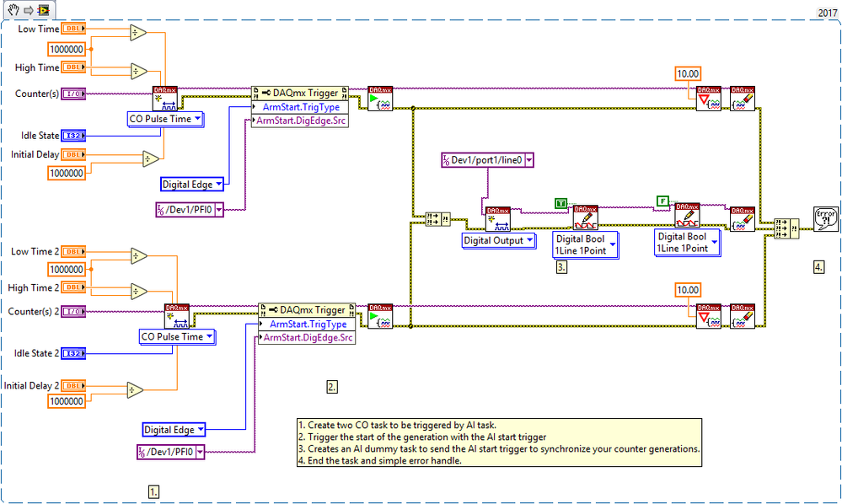This screenshot has width=842, height=504.
Task: Select upper ArmStart.DigEdge.Src property row
Action: point(300,121)
